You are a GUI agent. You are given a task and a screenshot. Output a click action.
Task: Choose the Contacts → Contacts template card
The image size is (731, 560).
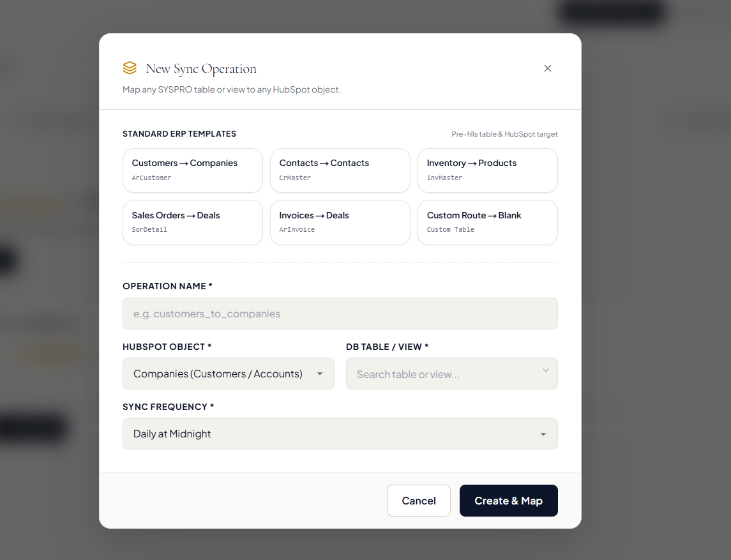point(340,170)
